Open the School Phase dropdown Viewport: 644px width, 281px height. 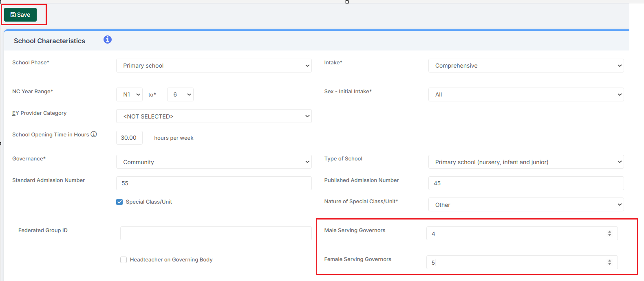pos(214,66)
